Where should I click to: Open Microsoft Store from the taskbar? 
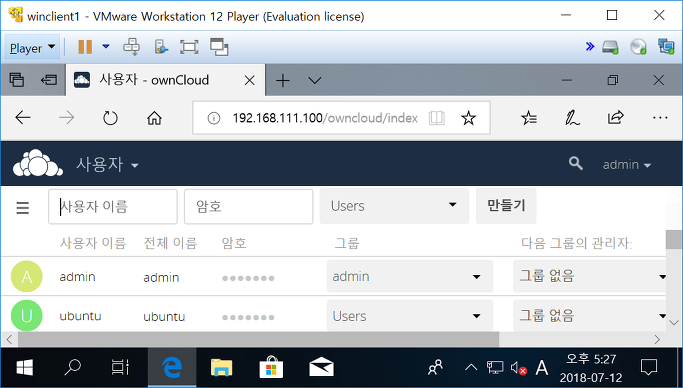(x=271, y=367)
